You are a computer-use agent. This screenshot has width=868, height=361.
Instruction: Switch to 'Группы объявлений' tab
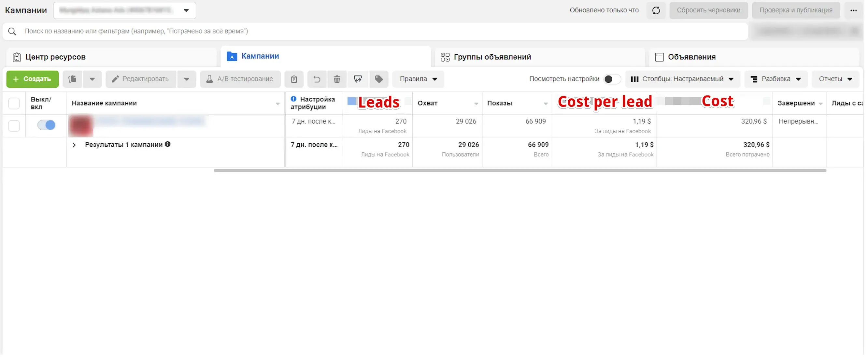point(492,57)
